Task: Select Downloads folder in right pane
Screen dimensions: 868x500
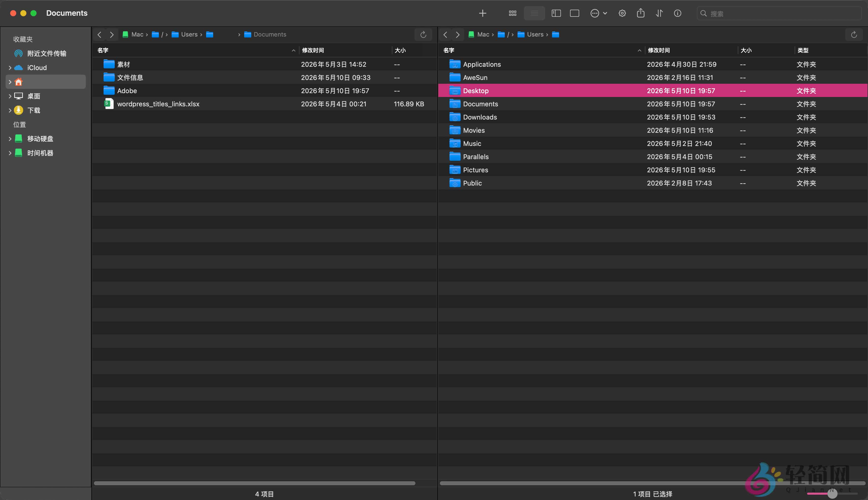Action: pyautogui.click(x=653, y=117)
